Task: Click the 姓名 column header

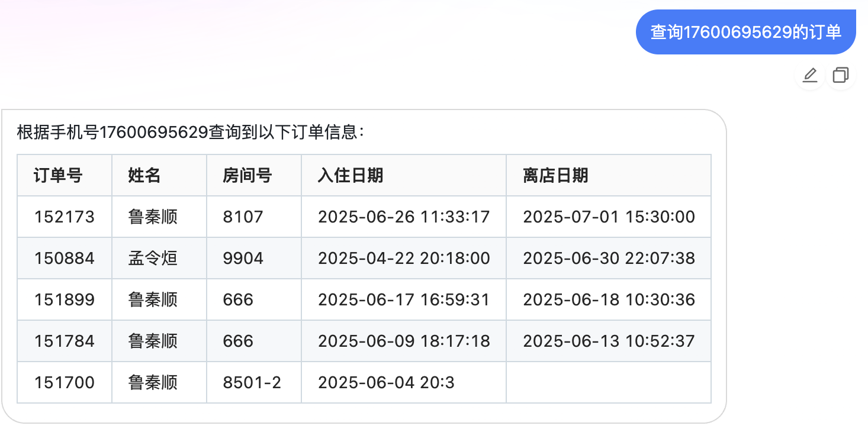Action: [x=159, y=175]
